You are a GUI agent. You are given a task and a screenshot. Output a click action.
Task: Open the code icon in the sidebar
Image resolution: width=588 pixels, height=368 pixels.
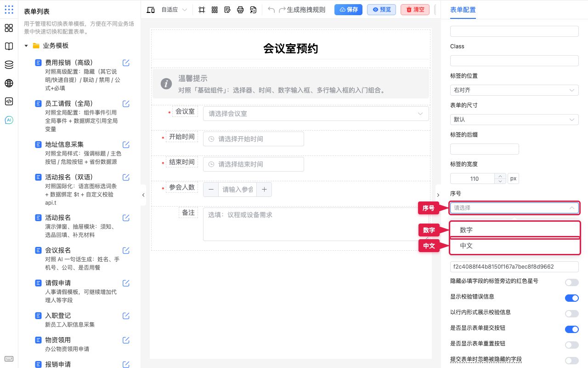click(x=9, y=102)
